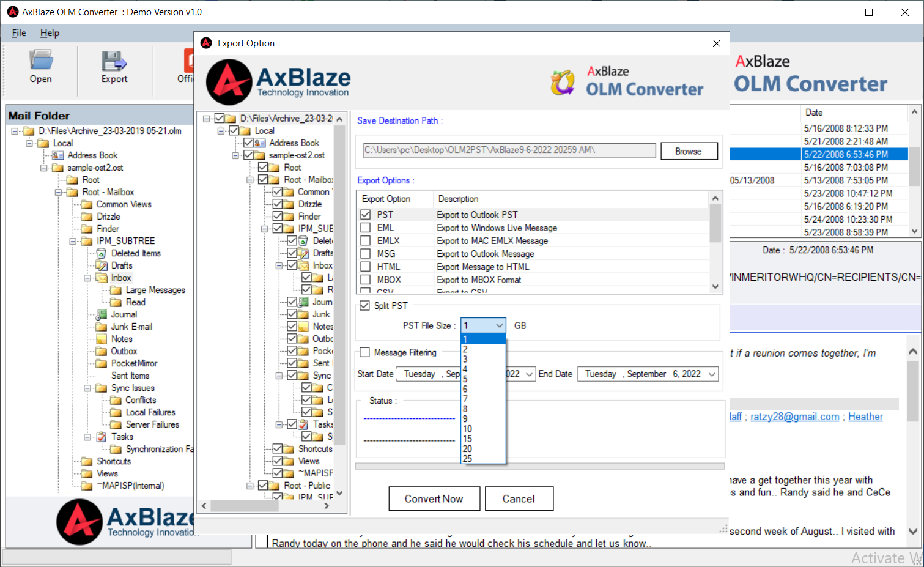Collapse PST File Size dropdown

click(x=499, y=325)
